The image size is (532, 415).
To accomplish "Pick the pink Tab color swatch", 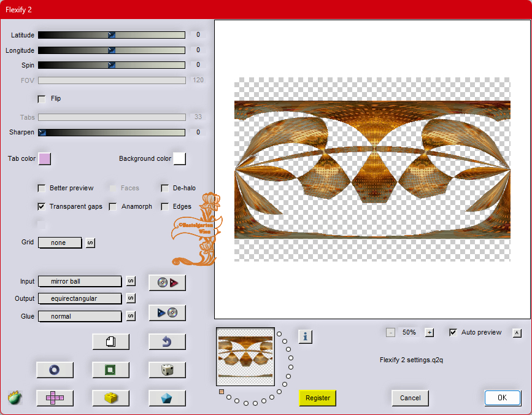I will (45, 159).
